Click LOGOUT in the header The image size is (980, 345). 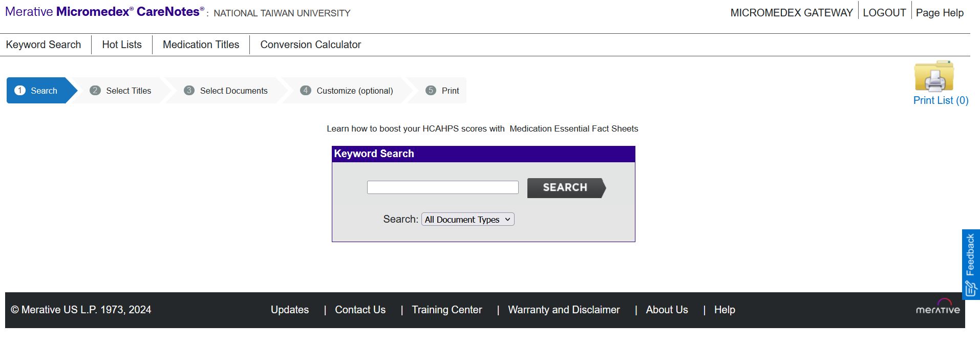click(x=884, y=13)
